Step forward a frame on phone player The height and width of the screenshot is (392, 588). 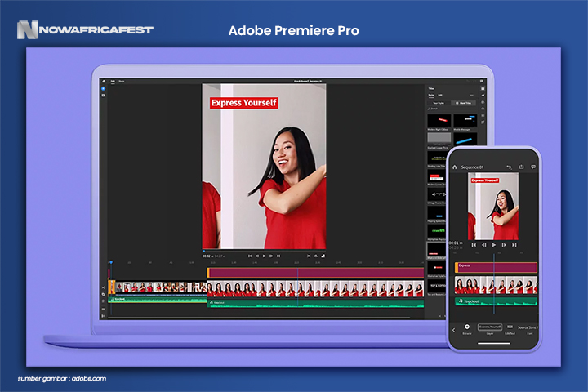pyautogui.click(x=504, y=245)
